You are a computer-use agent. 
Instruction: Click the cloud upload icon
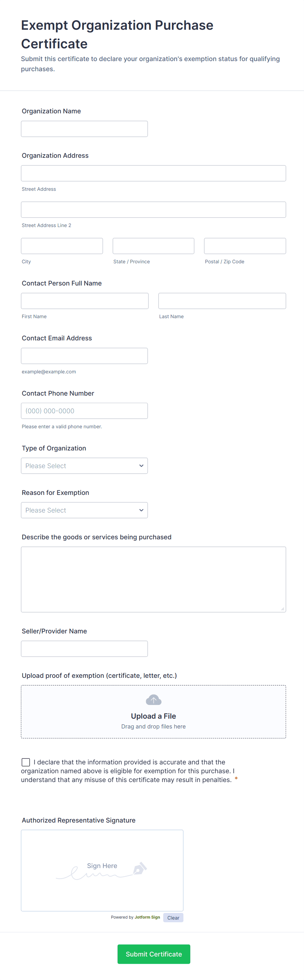point(153,700)
